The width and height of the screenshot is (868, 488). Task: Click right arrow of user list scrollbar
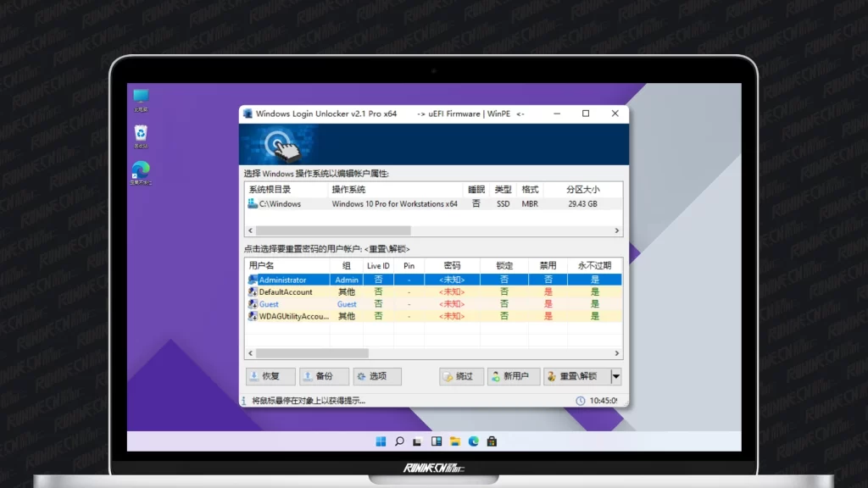click(x=617, y=353)
